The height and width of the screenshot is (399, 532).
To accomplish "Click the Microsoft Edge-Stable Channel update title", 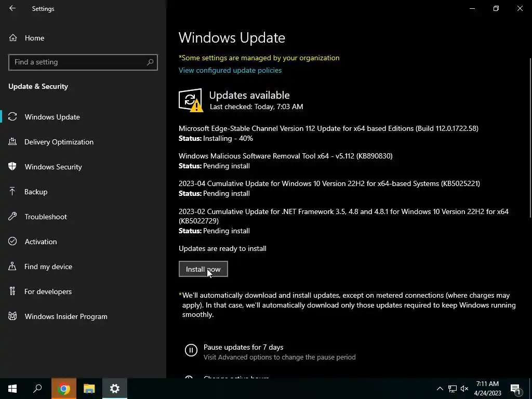I will click(328, 128).
